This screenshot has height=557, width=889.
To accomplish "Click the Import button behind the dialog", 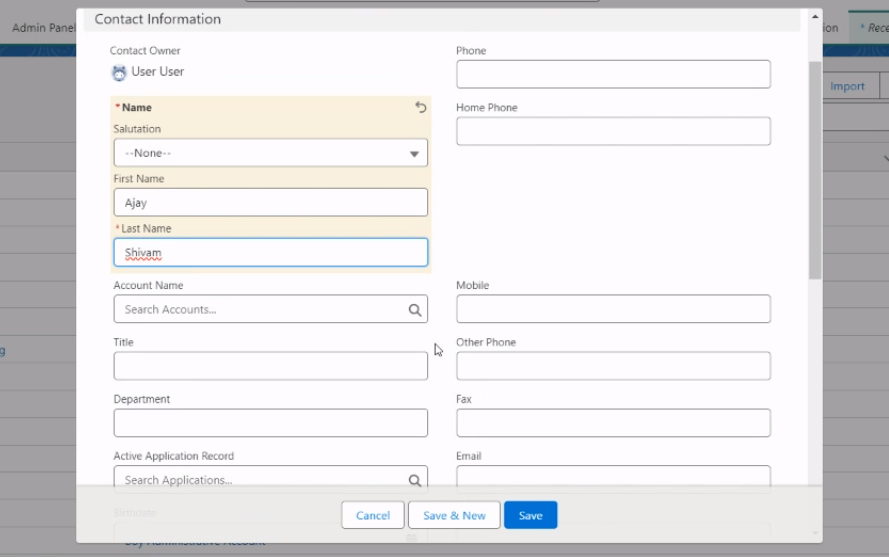I will tap(847, 86).
